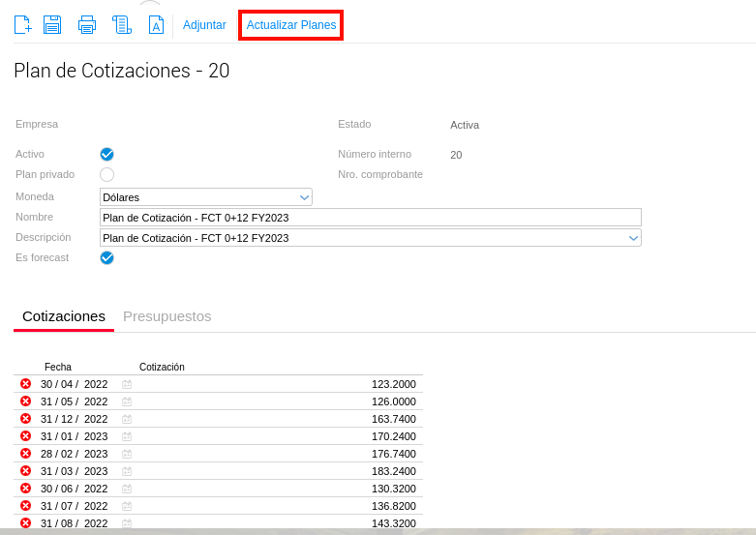
Task: Click into the Nombre text field
Action: point(370,218)
